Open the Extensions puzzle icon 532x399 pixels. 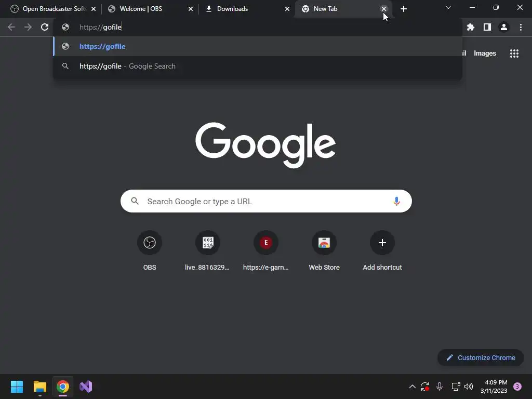click(470, 27)
